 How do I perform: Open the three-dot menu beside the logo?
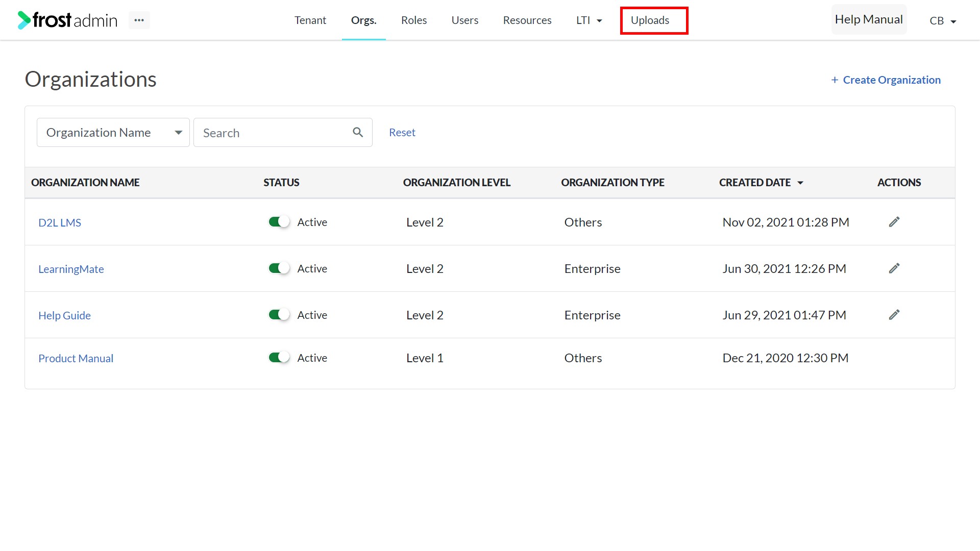pyautogui.click(x=139, y=20)
